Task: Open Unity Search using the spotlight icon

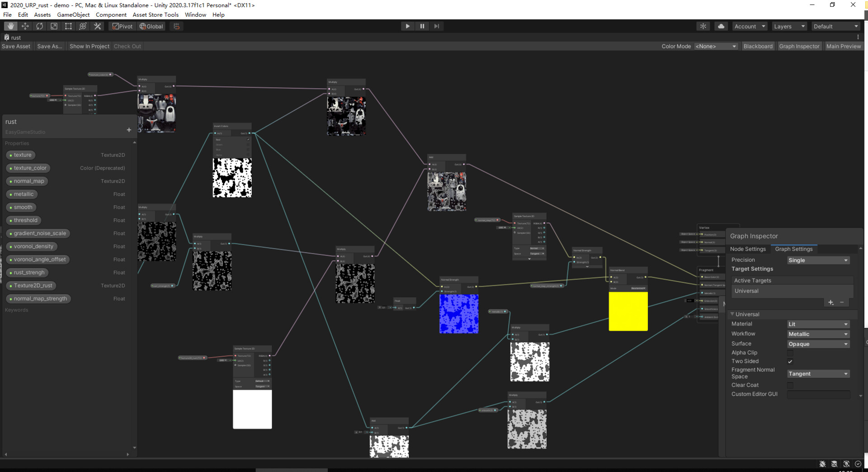Action: point(703,26)
